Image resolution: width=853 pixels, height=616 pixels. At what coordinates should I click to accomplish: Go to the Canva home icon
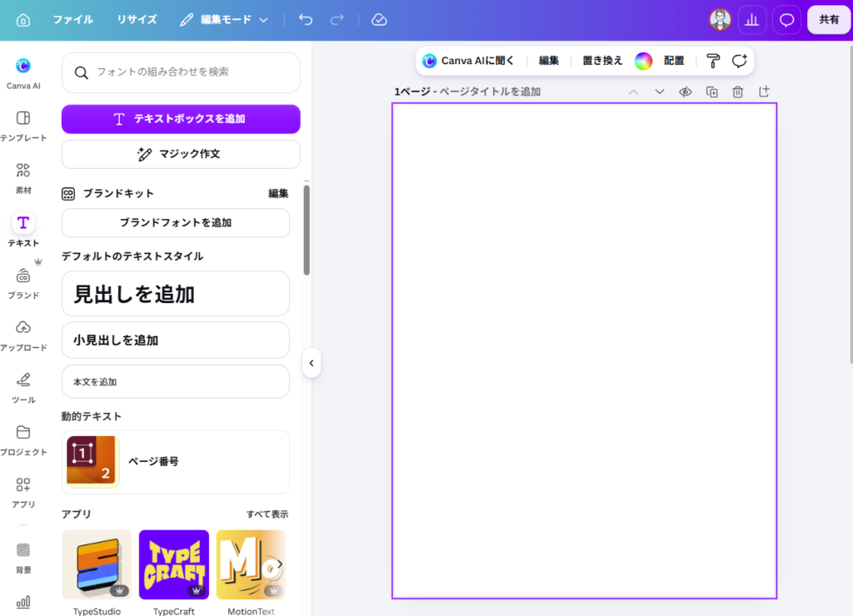coord(22,20)
